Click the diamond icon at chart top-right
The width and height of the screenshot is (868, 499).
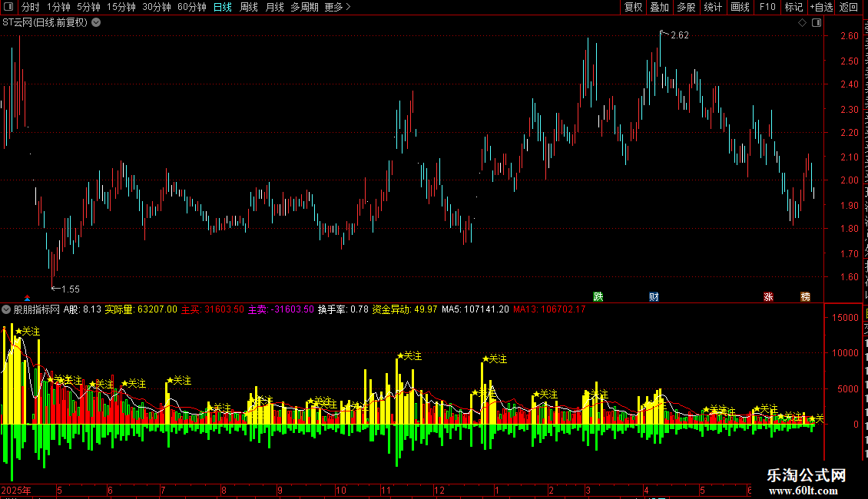point(802,23)
